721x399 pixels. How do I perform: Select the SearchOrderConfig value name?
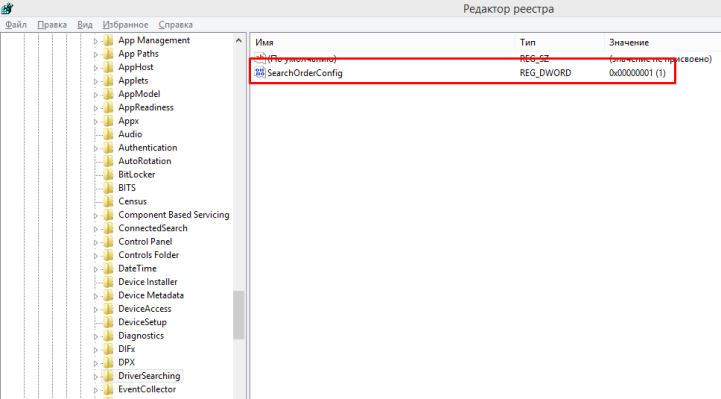coord(304,73)
